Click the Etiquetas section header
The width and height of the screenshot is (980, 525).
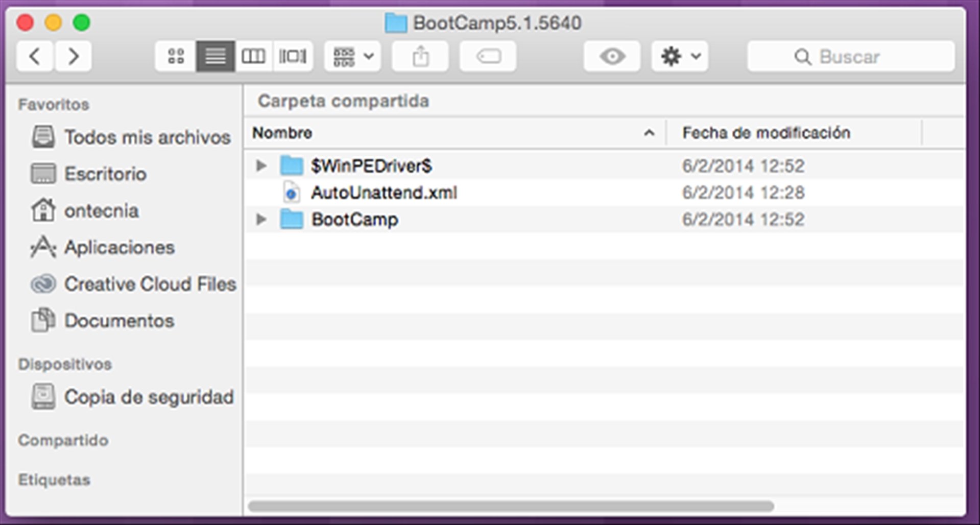(54, 480)
